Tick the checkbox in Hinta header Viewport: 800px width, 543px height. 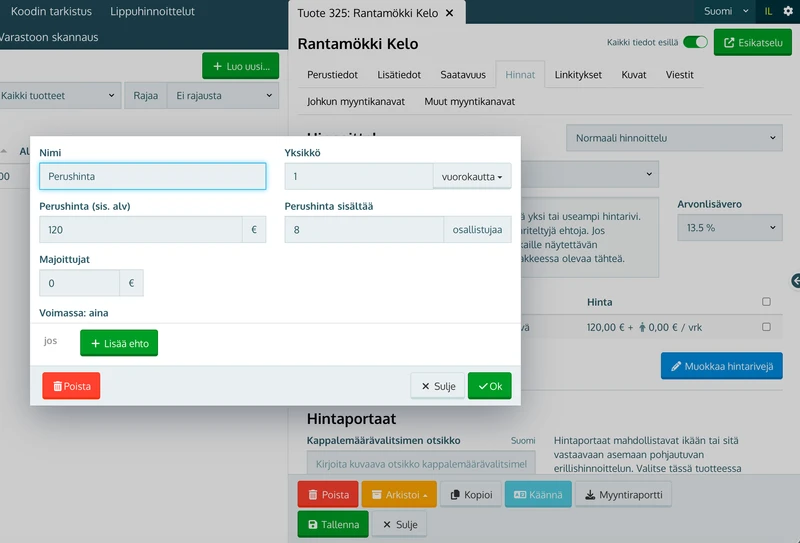click(766, 302)
